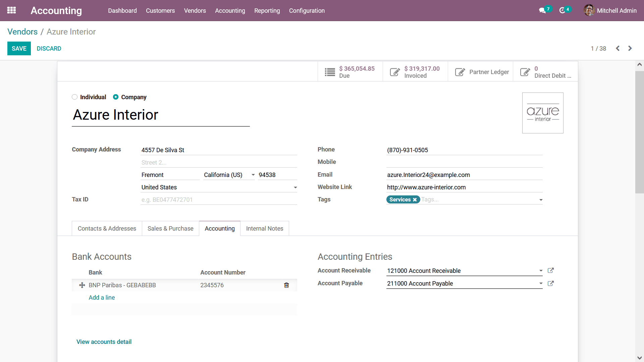Open the Accounting menu in top bar
The image size is (644, 362).
[230, 10]
